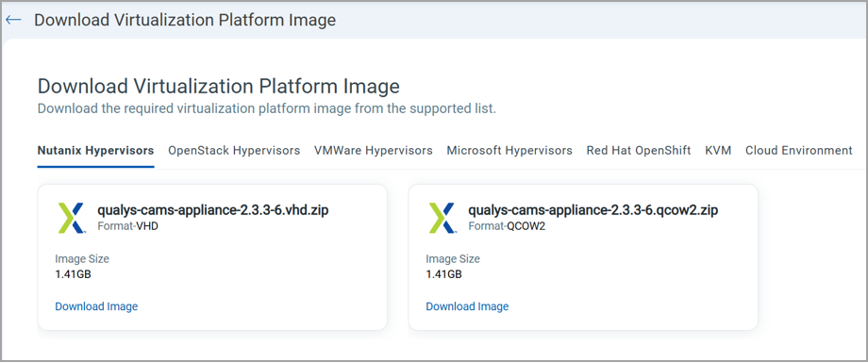Switch to OpenStack Hypervisors tab

[234, 151]
